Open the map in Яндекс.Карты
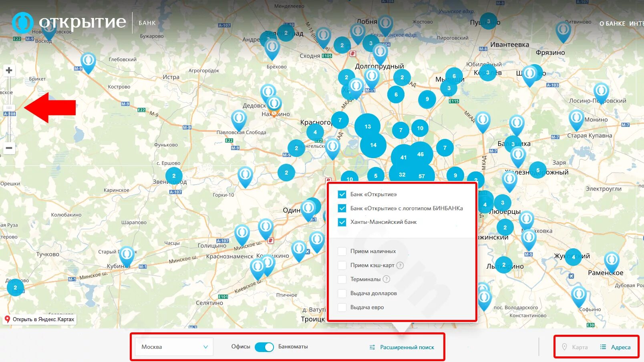 click(x=40, y=319)
